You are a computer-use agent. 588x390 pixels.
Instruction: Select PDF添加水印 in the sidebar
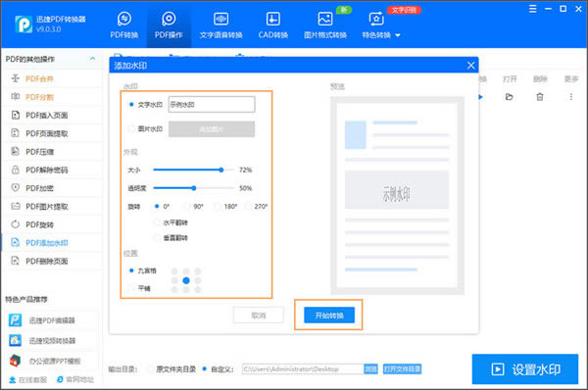click(51, 243)
